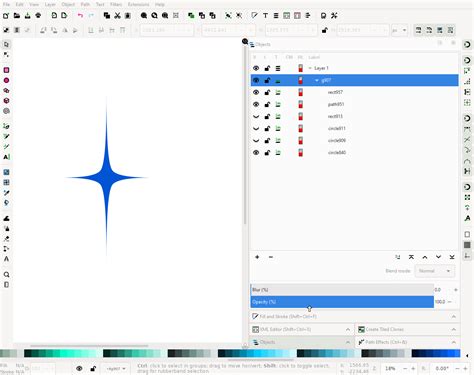Image resolution: width=474 pixels, height=375 pixels.
Task: Select the Text tool in toolbox
Action: [x=6, y=157]
